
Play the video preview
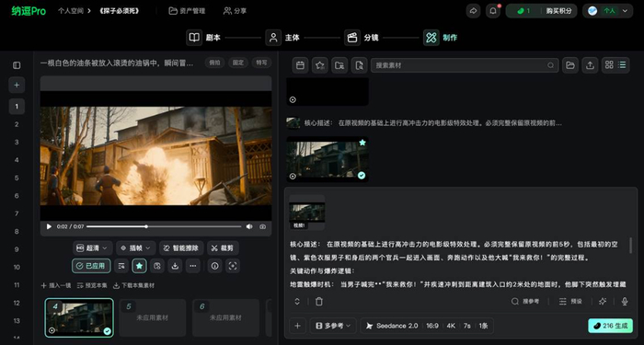pyautogui.click(x=49, y=226)
